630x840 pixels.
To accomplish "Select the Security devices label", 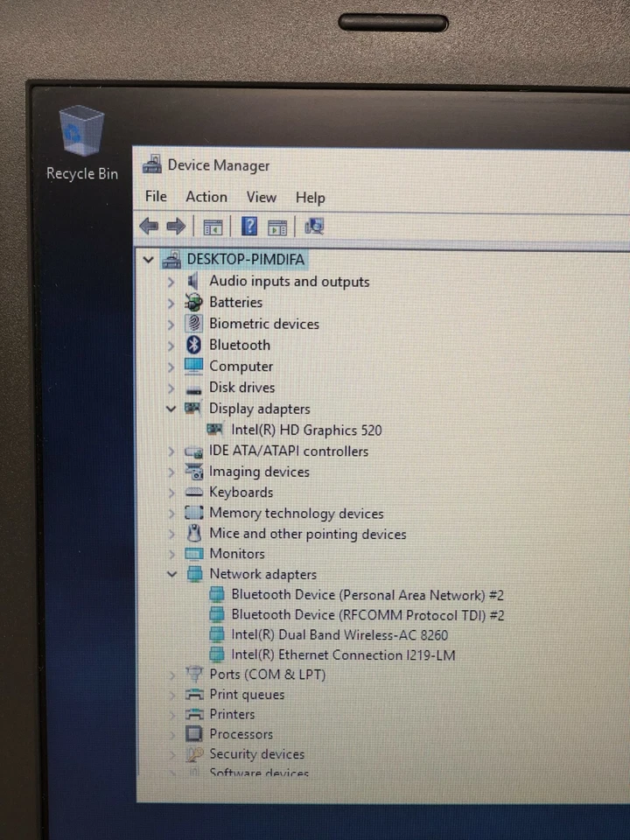I will point(256,753).
